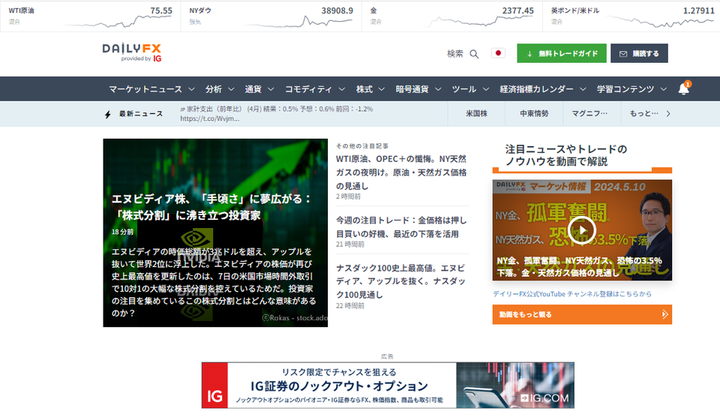
Task: Expand the コモディティ menu chevron
Action: click(341, 89)
